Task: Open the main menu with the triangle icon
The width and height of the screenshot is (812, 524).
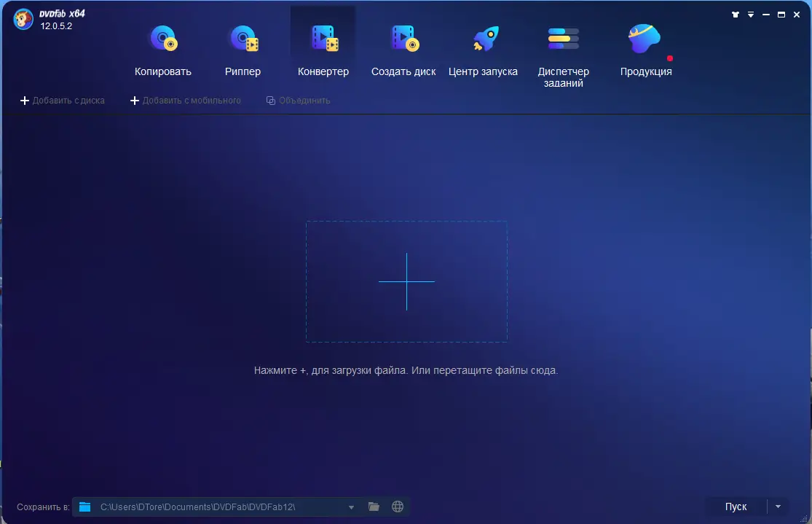Action: 750,13
